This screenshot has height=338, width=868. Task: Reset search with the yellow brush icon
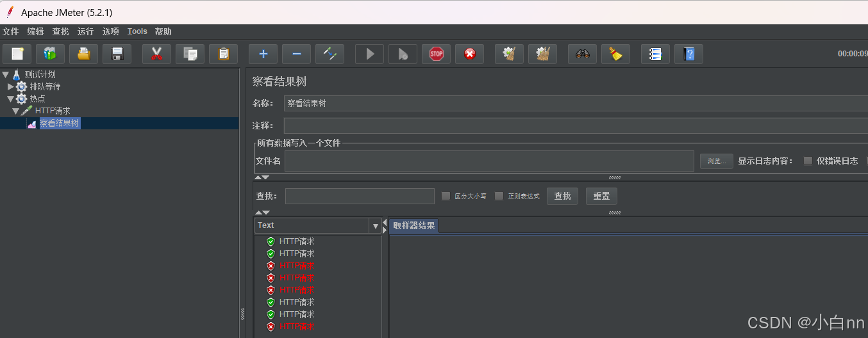click(x=615, y=54)
